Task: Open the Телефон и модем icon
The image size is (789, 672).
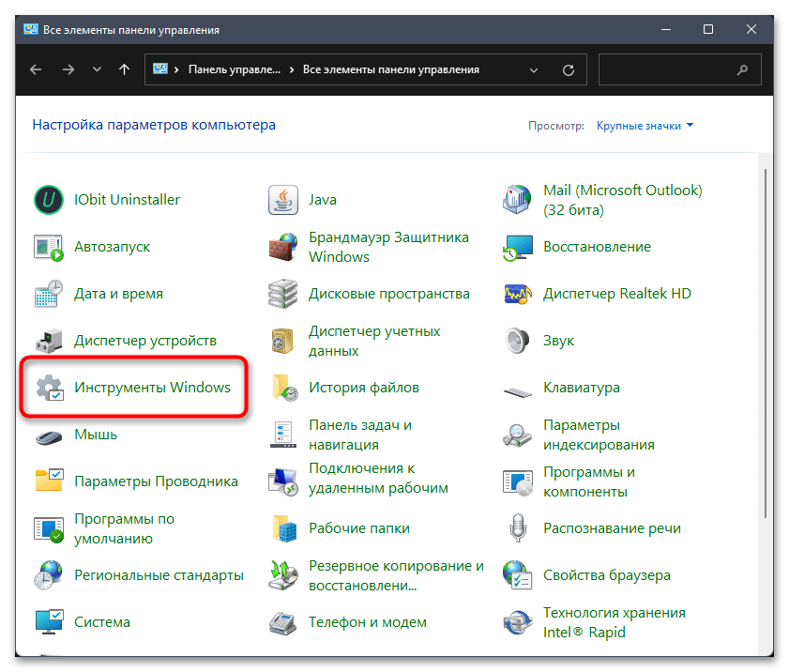Action: pos(283,622)
